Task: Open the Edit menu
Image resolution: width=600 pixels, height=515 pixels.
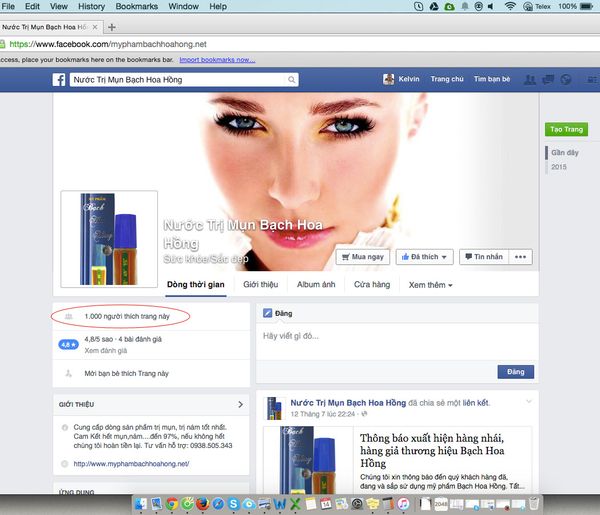Action: click(x=32, y=7)
